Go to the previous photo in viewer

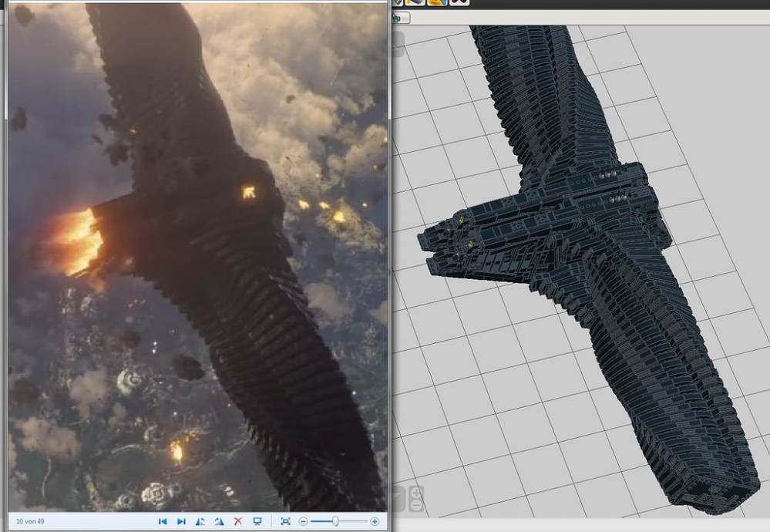tap(163, 521)
